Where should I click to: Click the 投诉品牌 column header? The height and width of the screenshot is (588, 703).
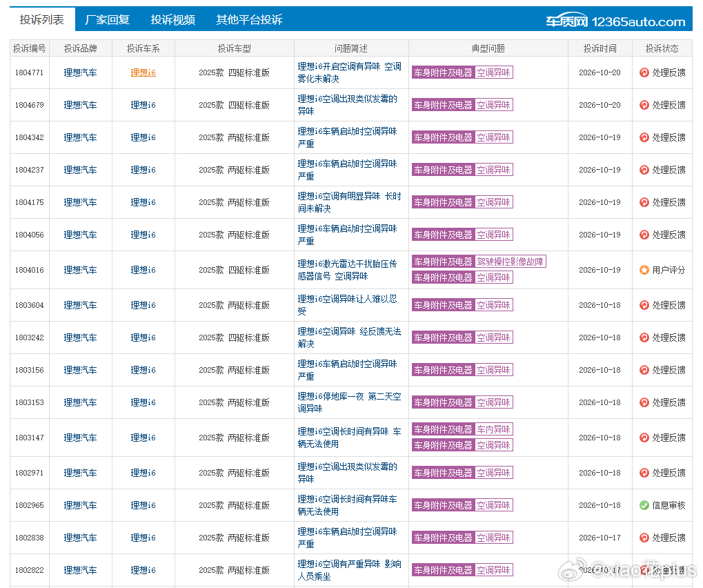tap(80, 48)
